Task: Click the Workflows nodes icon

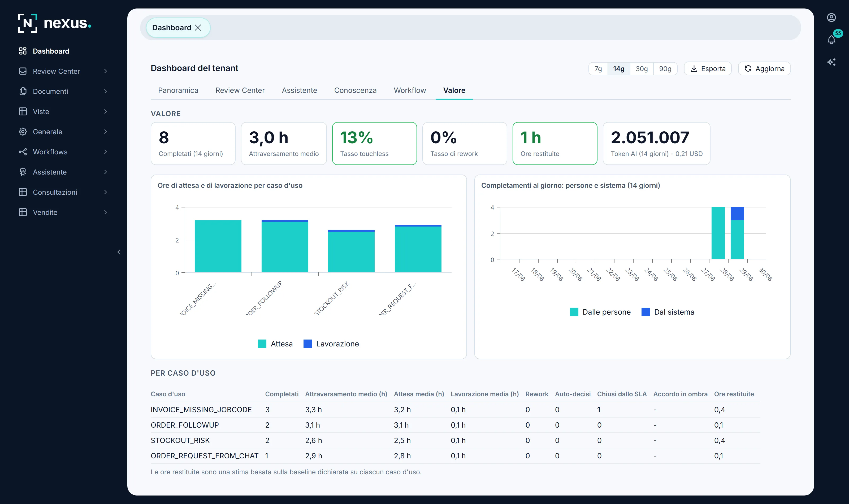Action: [23, 152]
